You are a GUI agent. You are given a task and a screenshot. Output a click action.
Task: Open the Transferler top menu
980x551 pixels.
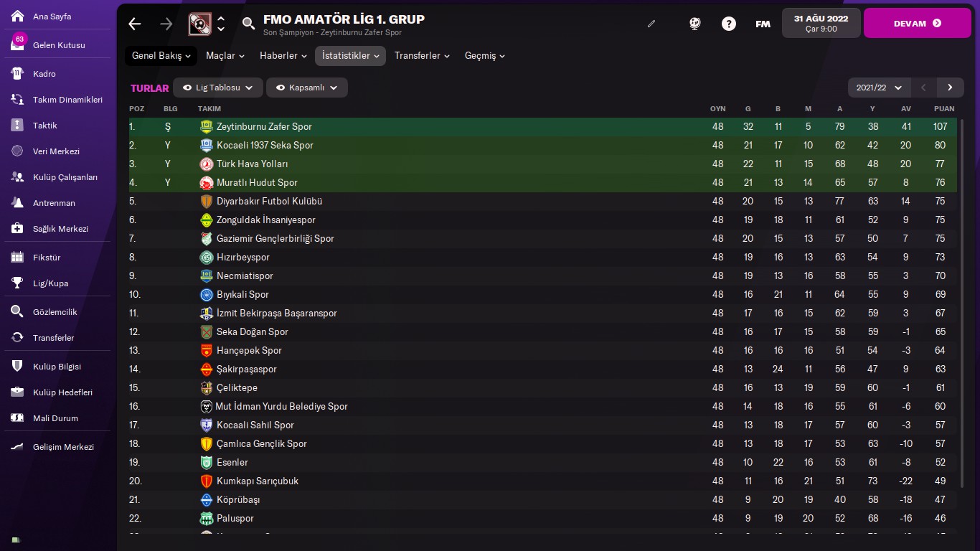(x=422, y=55)
